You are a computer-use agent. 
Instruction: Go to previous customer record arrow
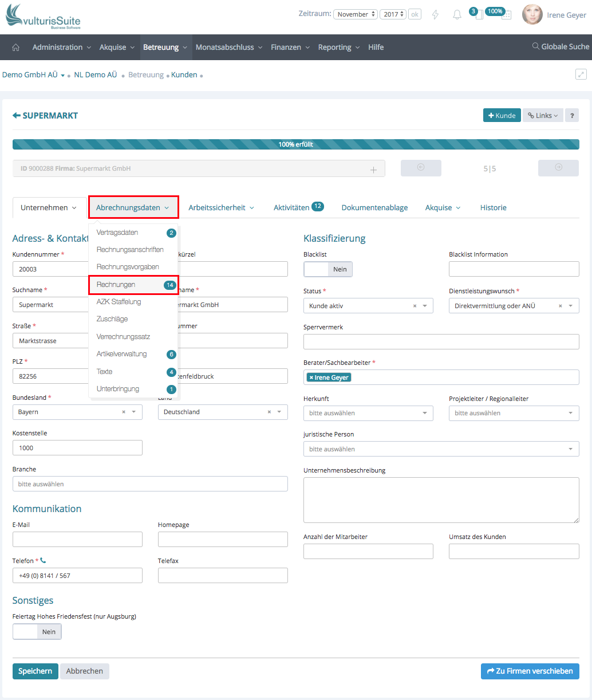point(421,168)
